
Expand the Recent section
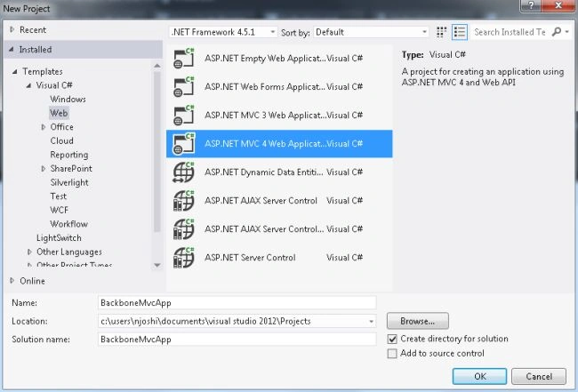12,29
